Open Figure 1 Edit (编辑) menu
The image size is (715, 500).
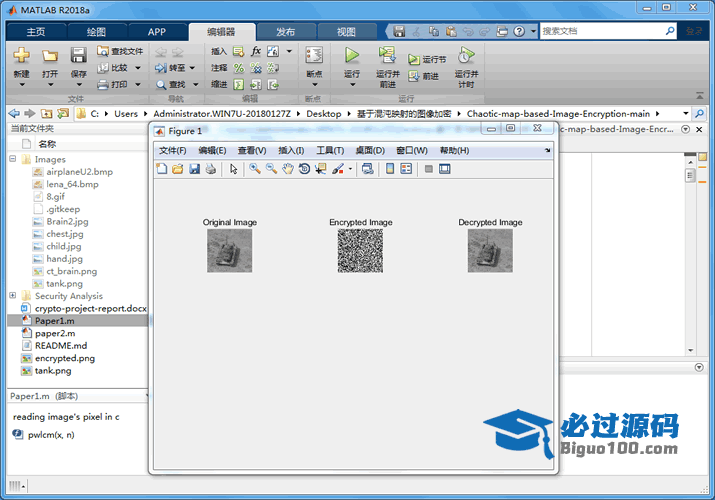212,150
